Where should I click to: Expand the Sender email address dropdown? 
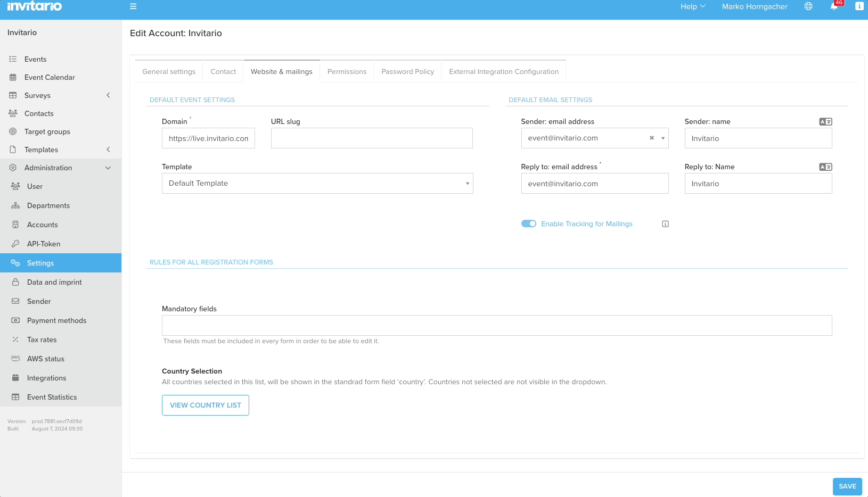(x=663, y=138)
